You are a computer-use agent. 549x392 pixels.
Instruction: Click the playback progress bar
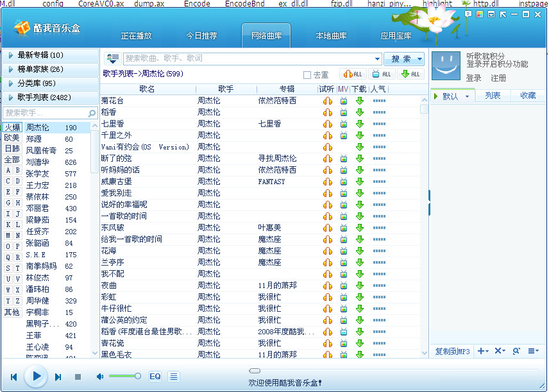394,371
